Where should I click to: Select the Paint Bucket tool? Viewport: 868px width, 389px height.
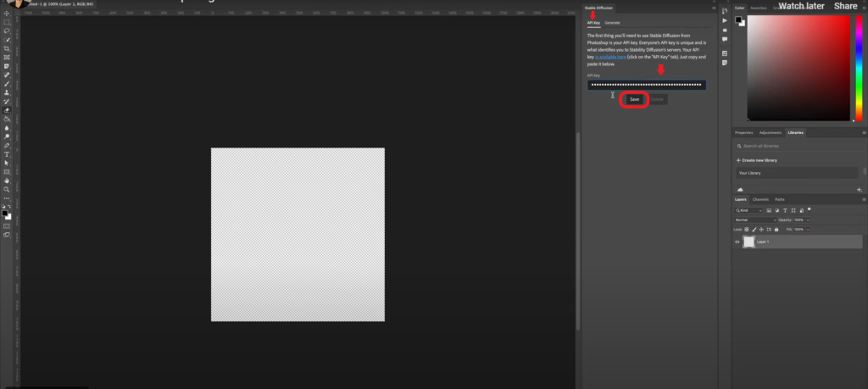tap(7, 119)
